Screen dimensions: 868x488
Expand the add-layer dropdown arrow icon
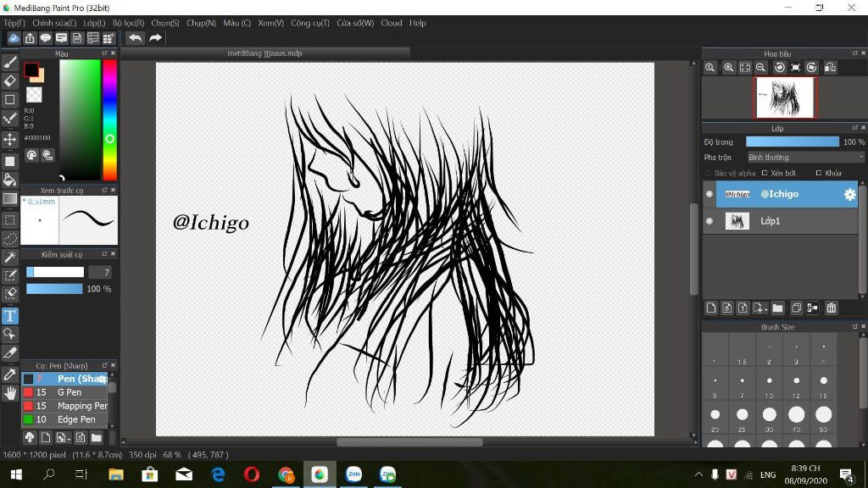pyautogui.click(x=760, y=308)
